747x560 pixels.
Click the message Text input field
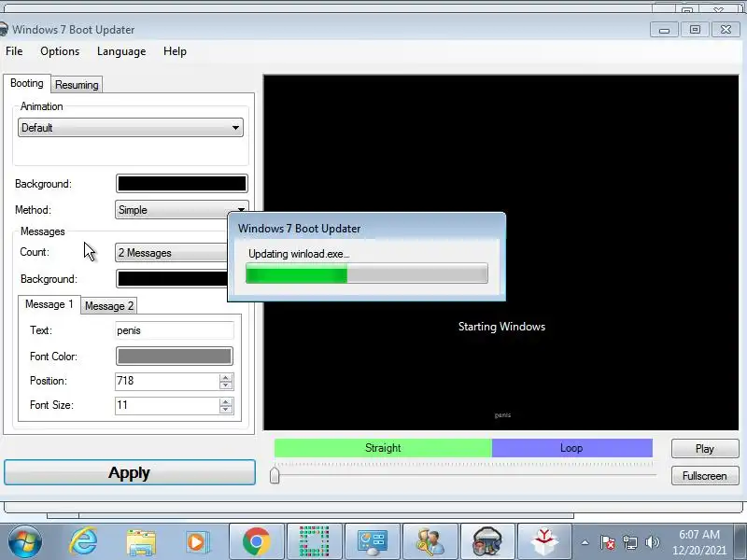175,330
